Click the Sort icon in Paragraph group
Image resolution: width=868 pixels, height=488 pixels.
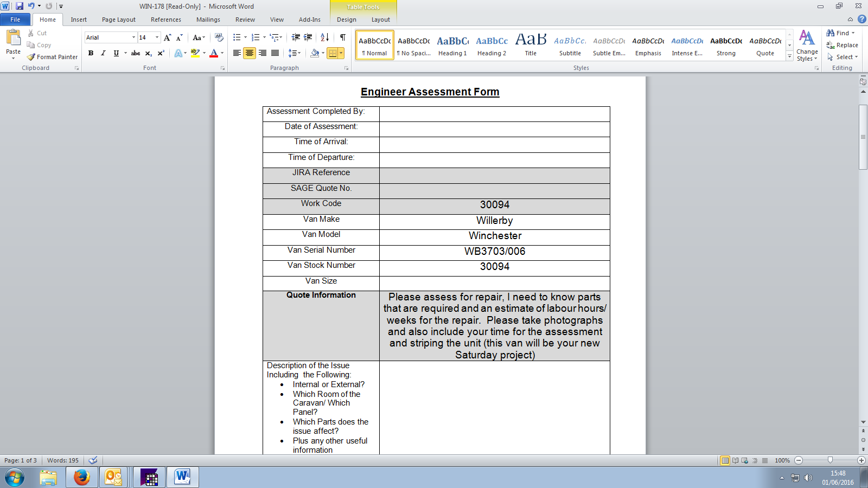(x=324, y=37)
